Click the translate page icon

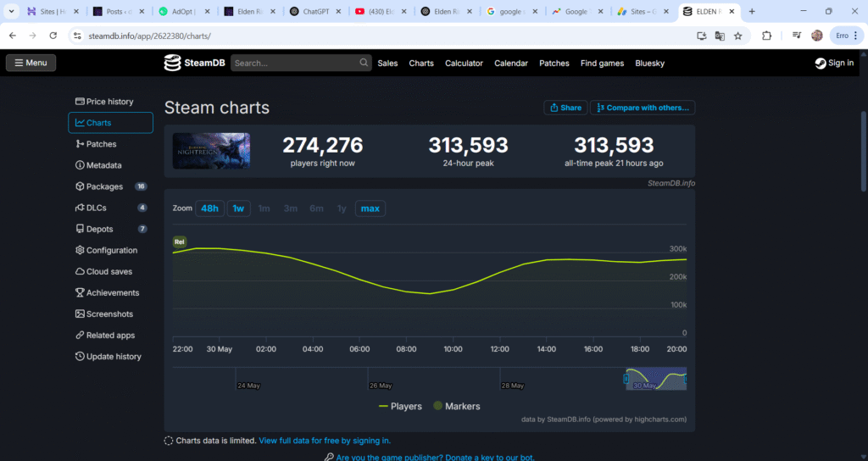[720, 36]
